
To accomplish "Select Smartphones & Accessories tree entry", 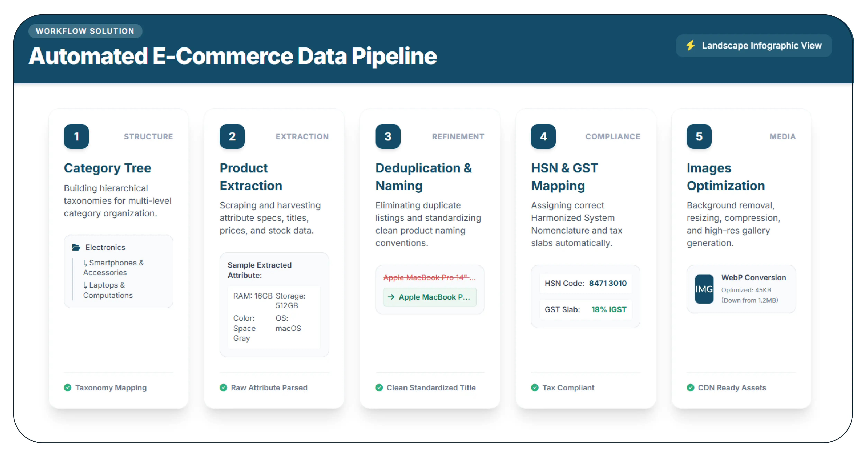I will pyautogui.click(x=113, y=267).
